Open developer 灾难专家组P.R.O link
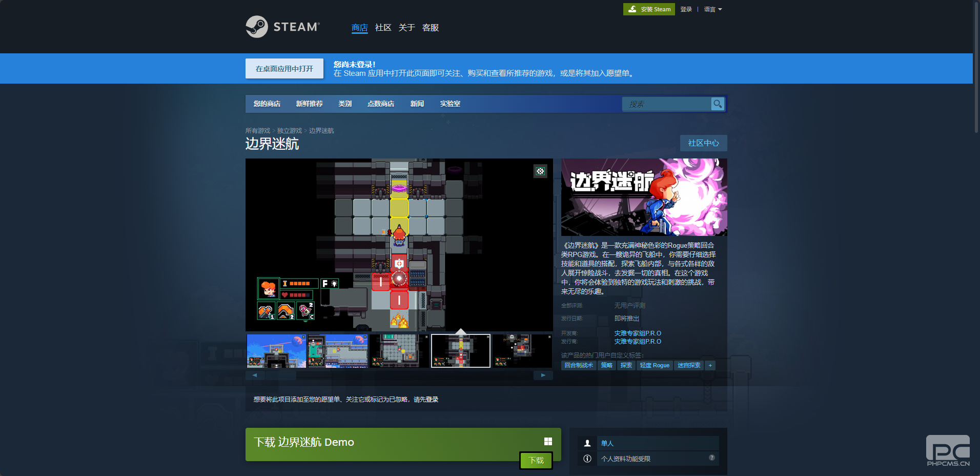The width and height of the screenshot is (980, 476). click(638, 333)
